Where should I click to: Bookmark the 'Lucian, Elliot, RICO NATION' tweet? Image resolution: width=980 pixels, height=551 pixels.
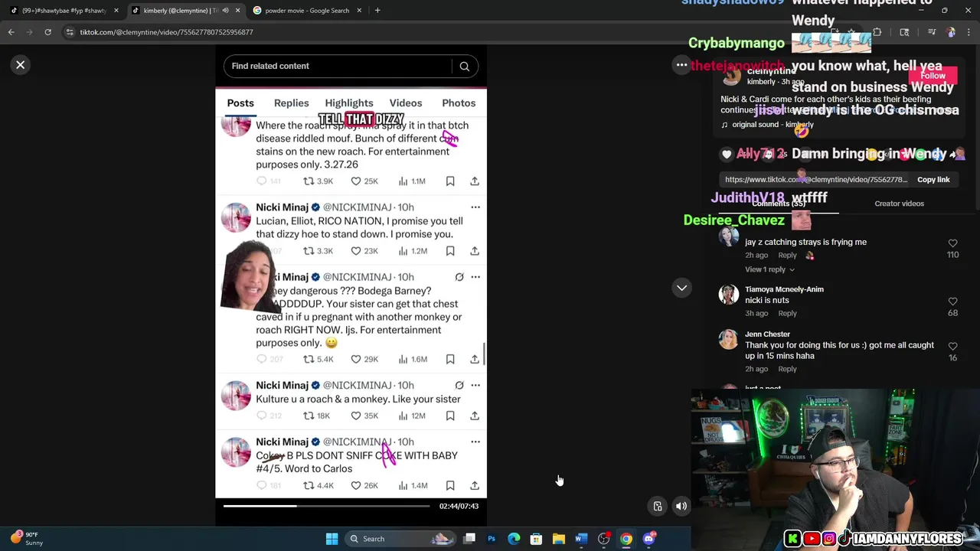(450, 251)
